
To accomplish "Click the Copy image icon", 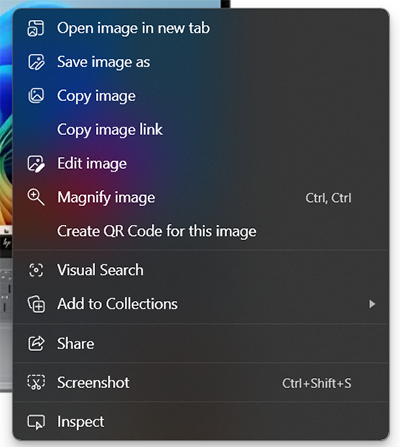I will click(x=36, y=96).
